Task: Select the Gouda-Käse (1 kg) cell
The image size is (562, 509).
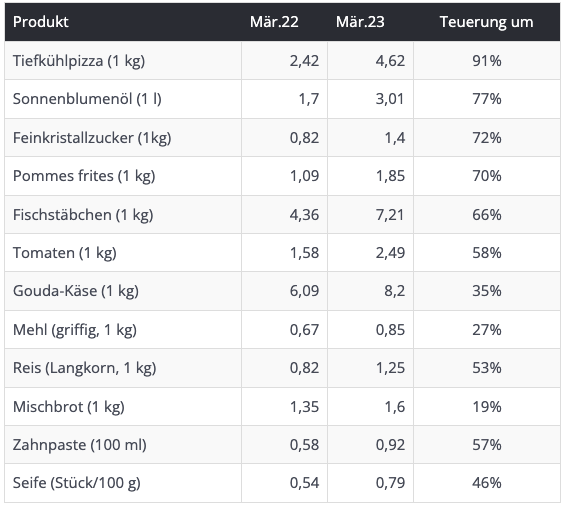Action: pyautogui.click(x=76, y=291)
